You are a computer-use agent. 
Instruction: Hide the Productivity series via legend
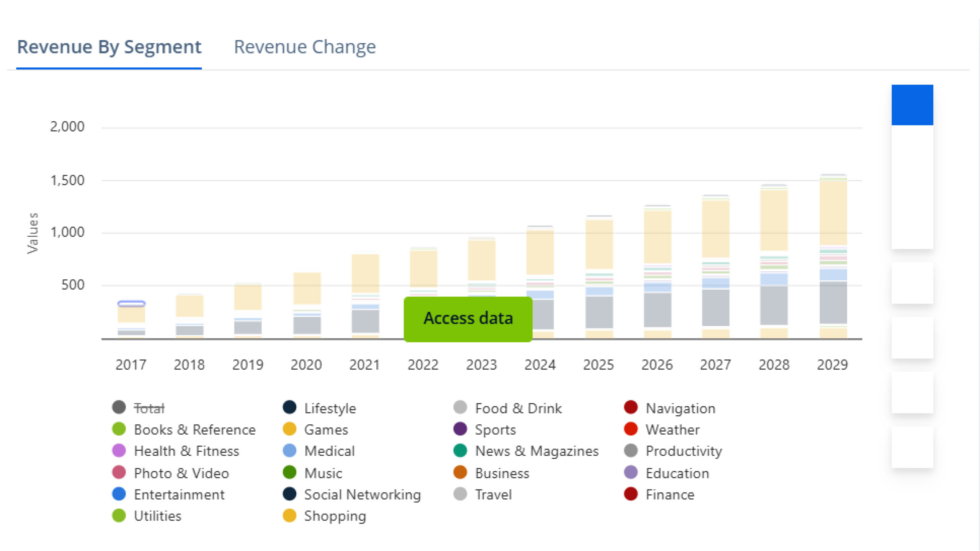click(683, 451)
